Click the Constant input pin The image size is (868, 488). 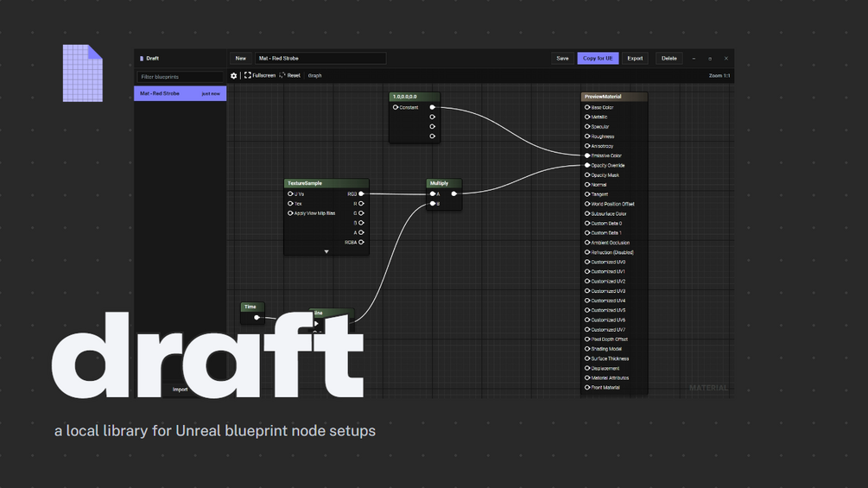point(396,107)
